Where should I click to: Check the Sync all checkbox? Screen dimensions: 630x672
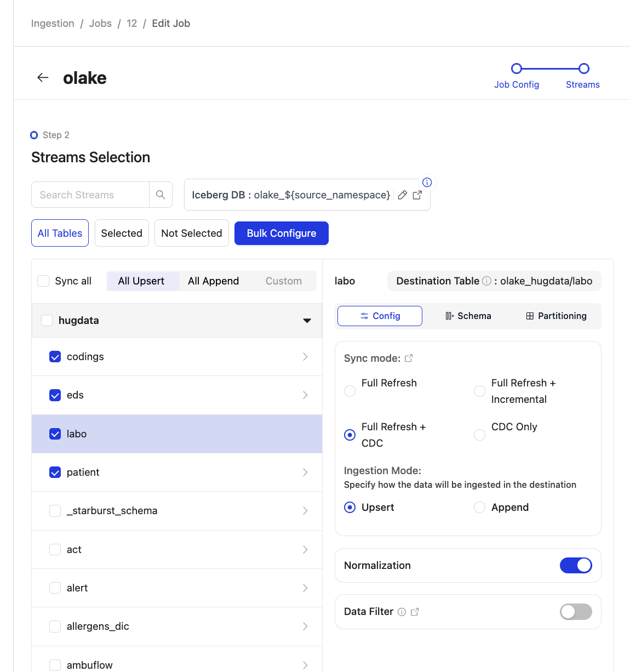pos(43,281)
